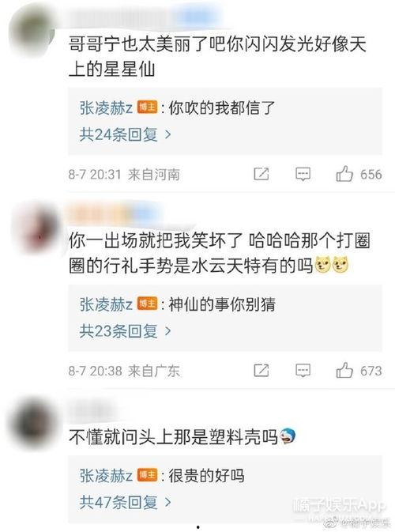
Task: Reply to the 8-7 20:31 comment
Action: click(303, 175)
